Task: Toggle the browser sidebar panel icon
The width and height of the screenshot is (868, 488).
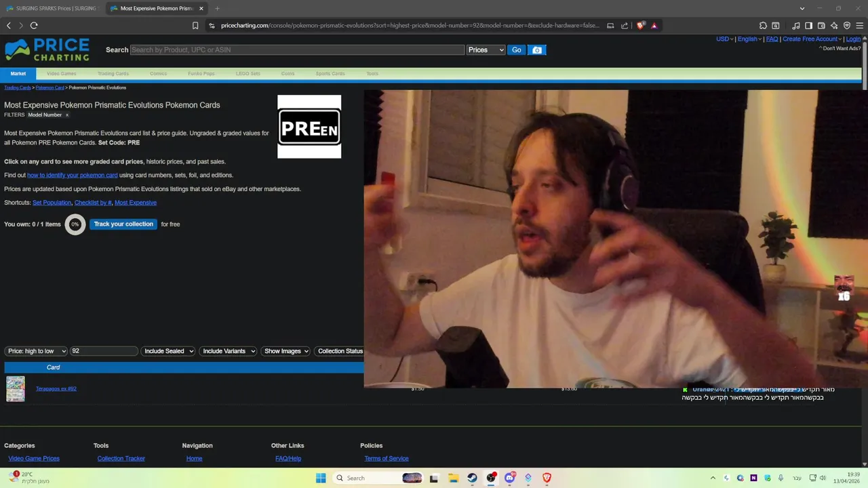Action: (x=808, y=26)
